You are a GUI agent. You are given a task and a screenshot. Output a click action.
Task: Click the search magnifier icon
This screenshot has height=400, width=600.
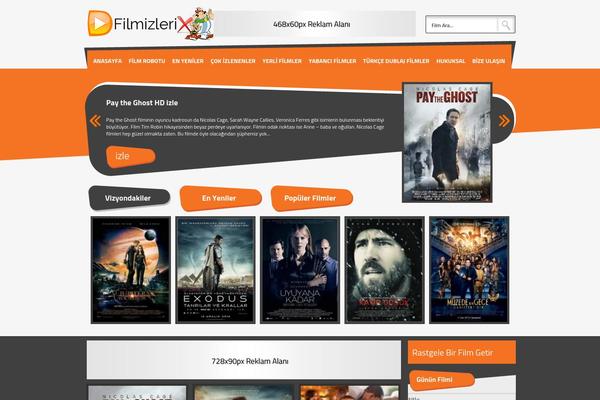(x=506, y=25)
